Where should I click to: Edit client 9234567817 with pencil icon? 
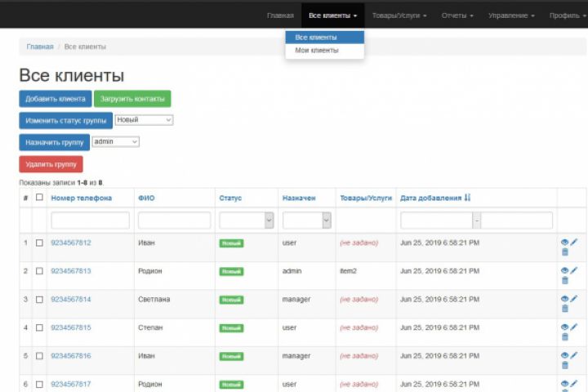(574, 384)
